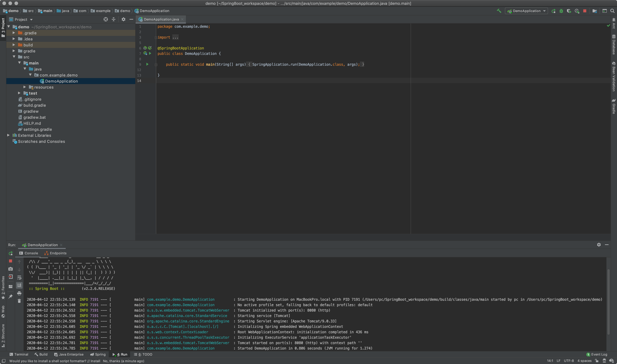Start debugging with the green bug icon
This screenshot has width=617, height=364.
point(561,11)
